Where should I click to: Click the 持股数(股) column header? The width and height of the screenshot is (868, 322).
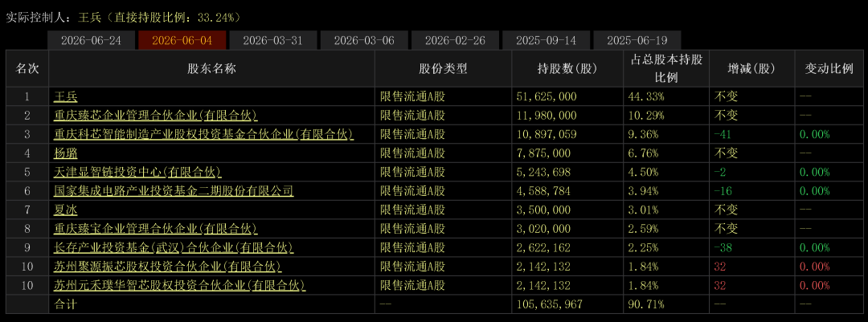coord(567,68)
